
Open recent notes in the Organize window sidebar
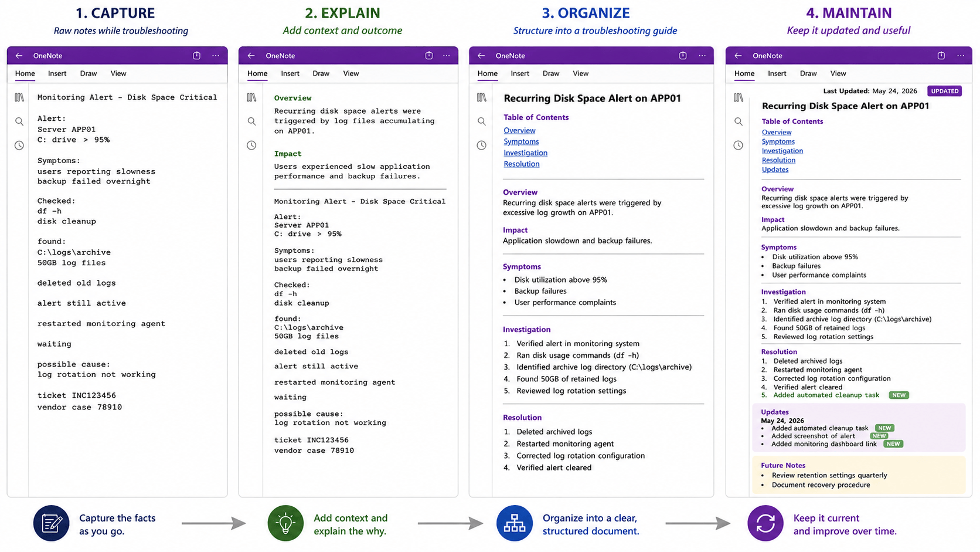(481, 145)
